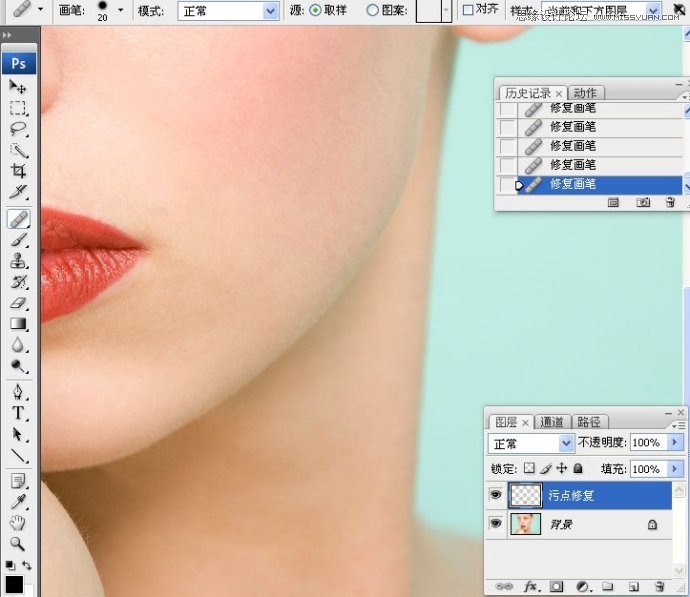Select the Notes tool
The image size is (690, 597).
tap(18, 481)
